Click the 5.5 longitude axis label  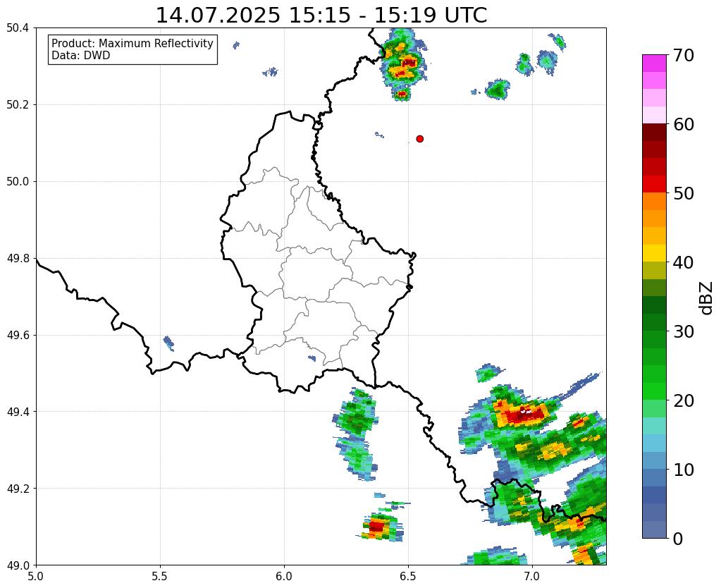pos(160,577)
